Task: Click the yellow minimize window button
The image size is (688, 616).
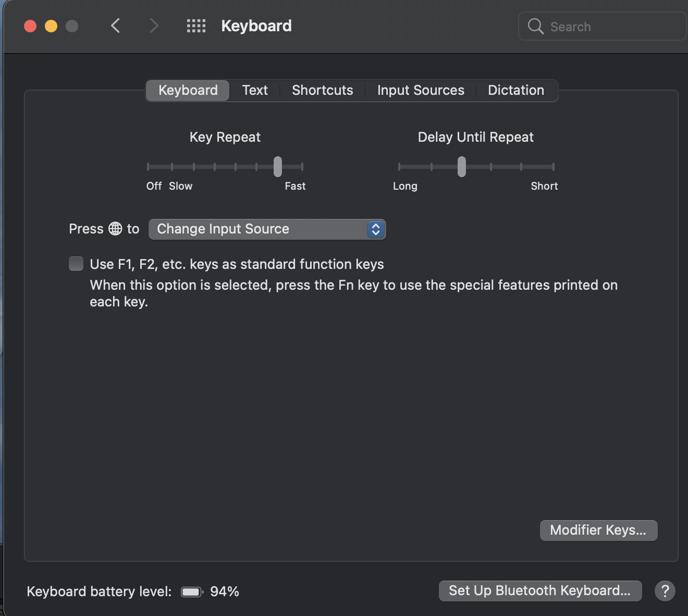Action: pyautogui.click(x=51, y=26)
